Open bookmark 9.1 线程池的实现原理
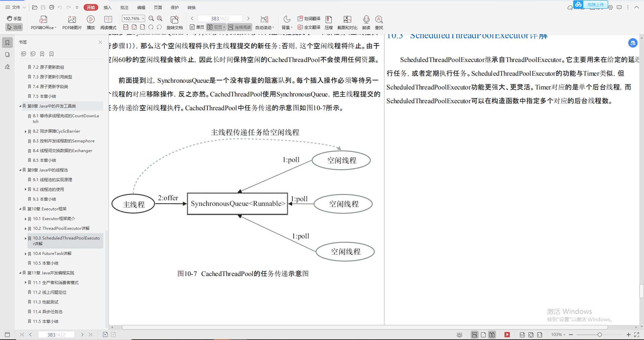This screenshot has height=340, width=644. (x=52, y=180)
